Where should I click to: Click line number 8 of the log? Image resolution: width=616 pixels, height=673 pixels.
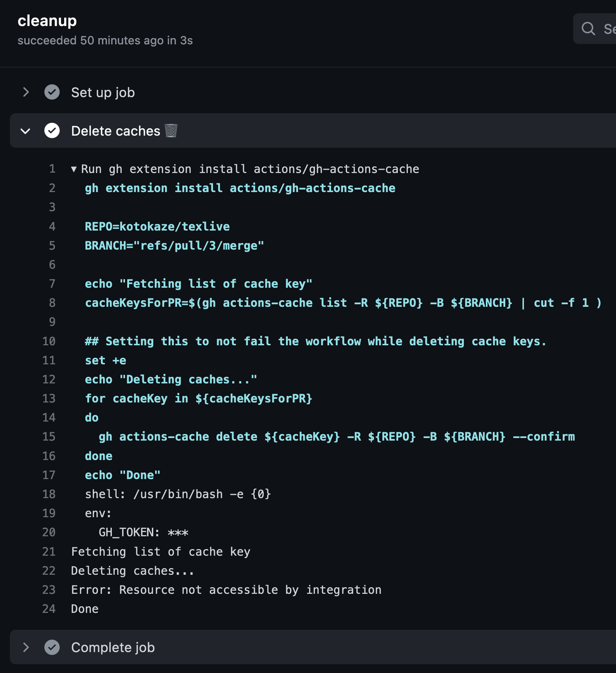coord(52,303)
